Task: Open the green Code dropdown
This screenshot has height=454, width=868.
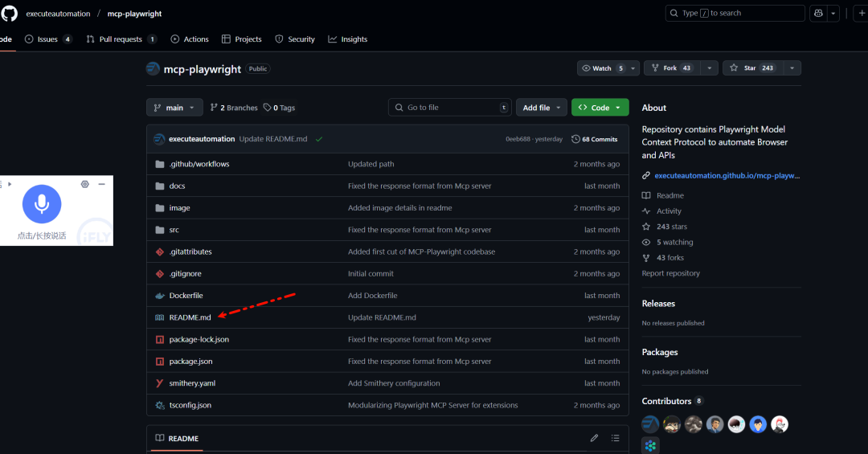Action: (x=600, y=108)
